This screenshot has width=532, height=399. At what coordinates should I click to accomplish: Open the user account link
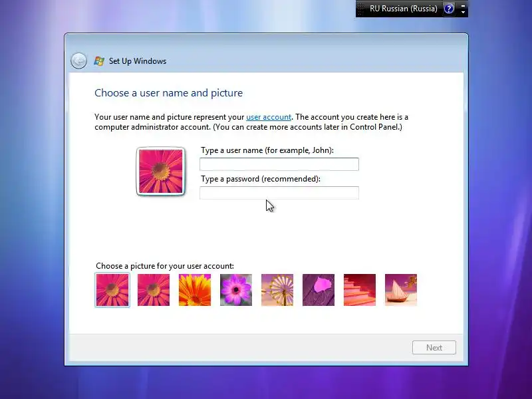click(269, 117)
